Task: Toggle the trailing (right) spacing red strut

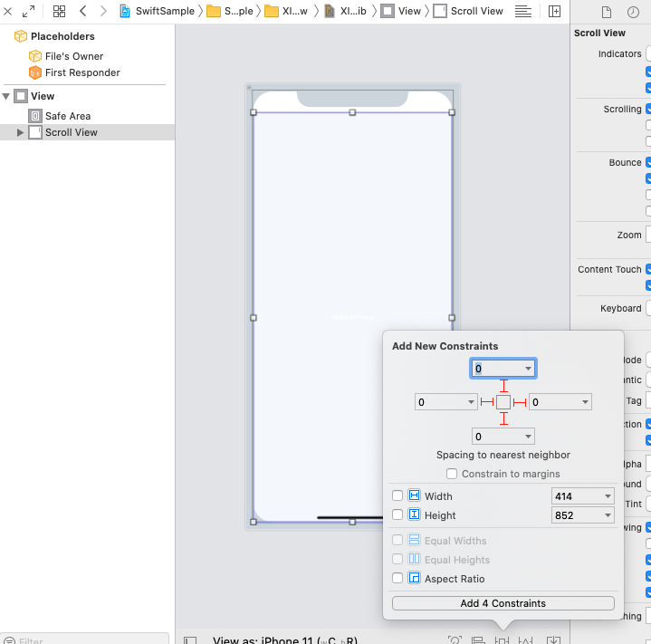Action: pyautogui.click(x=520, y=402)
